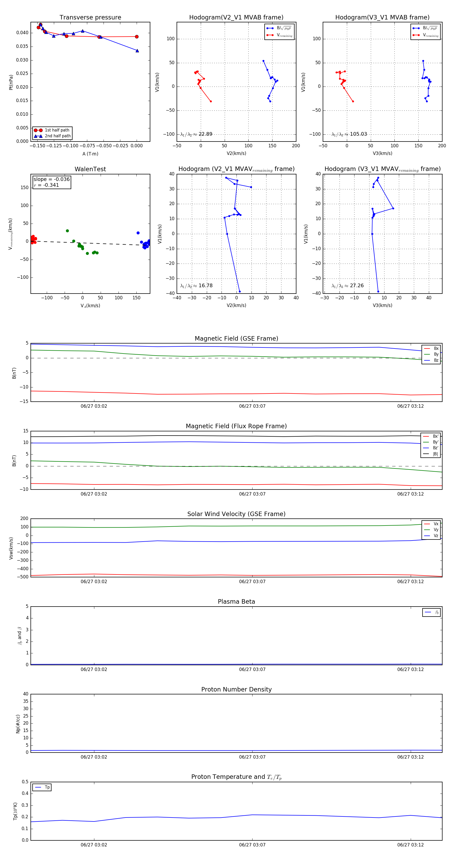Click the "Vsw(km/s)" y-axis label
This screenshot has width=473, height=868.
[x=11, y=548]
